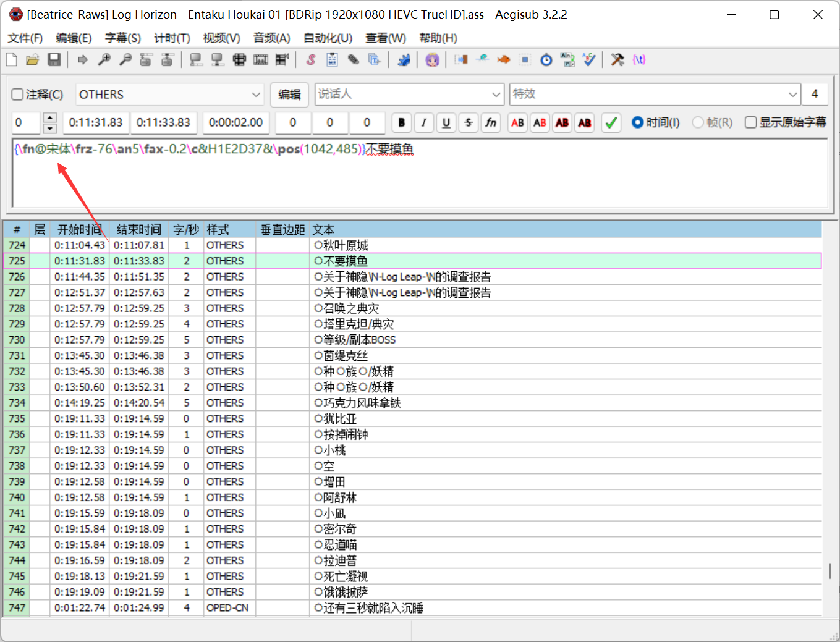
Task: Toggle strikethrough S formatting button
Action: [469, 122]
